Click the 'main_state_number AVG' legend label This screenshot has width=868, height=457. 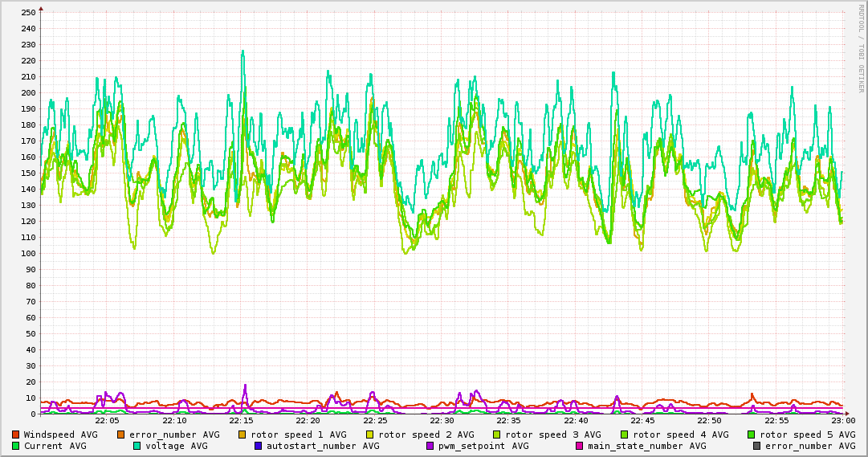point(647,446)
